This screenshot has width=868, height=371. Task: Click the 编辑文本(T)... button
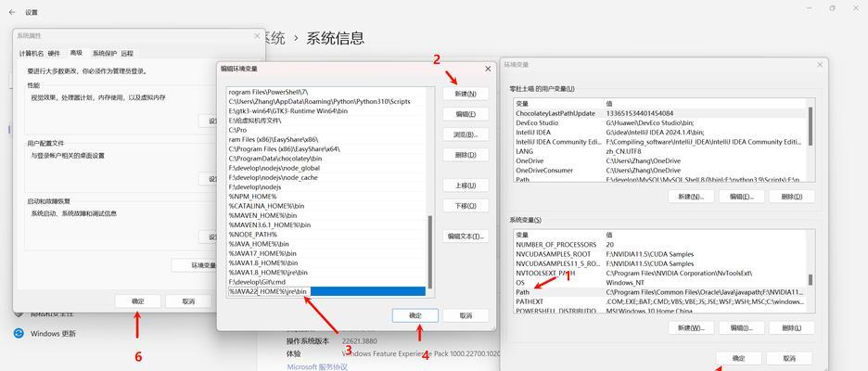(466, 236)
